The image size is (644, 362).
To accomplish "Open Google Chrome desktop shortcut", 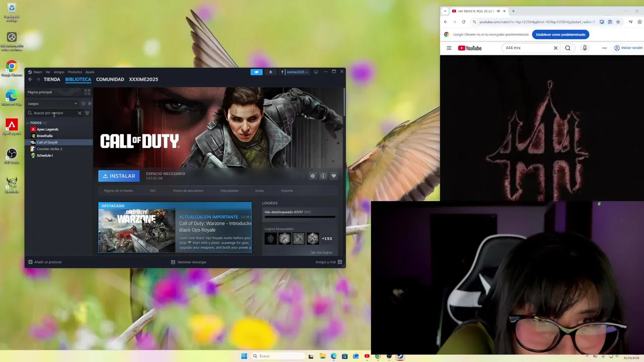I will 12,69.
